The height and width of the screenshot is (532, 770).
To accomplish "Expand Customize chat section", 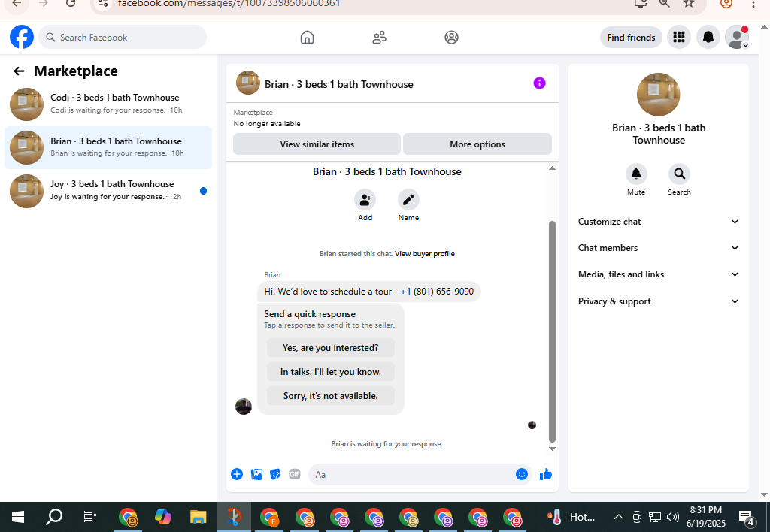I will [658, 222].
